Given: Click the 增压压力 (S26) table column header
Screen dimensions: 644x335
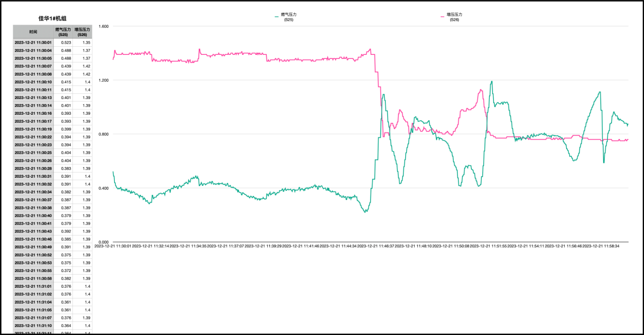Looking at the screenshot, I should pos(82,31).
